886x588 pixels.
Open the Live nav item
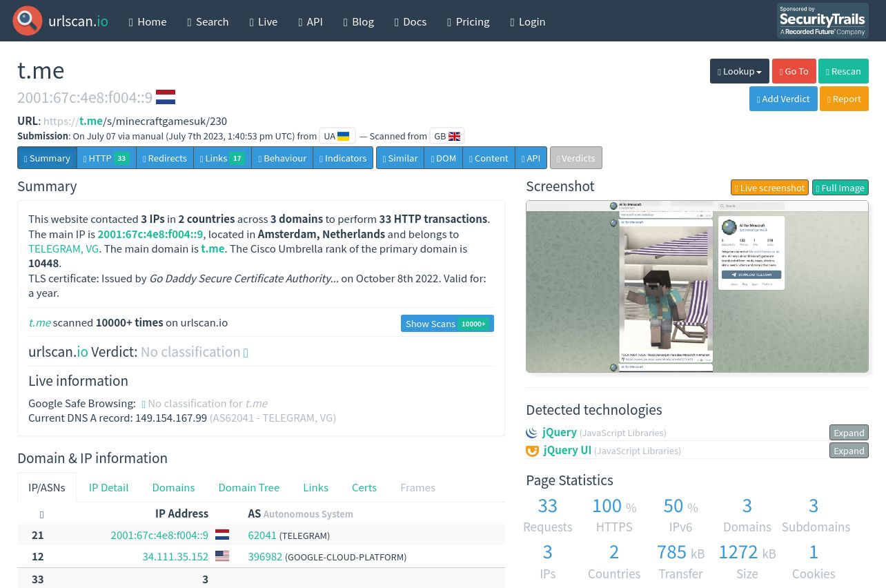tap(264, 21)
